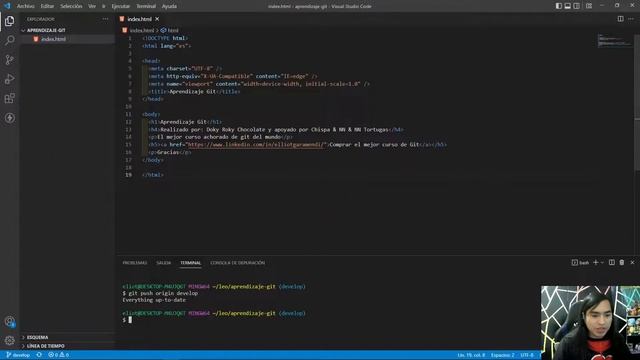Expand the LÍNEA DE TIEMPO section
This screenshot has width=640, height=360.
click(46, 346)
